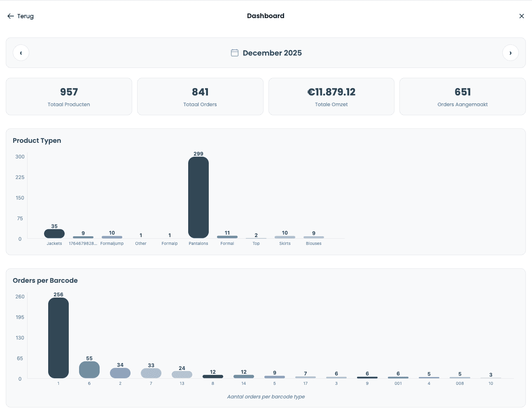Viewport: 532px width, 412px height.
Task: Go back using the Terug arrow
Action: [x=20, y=16]
